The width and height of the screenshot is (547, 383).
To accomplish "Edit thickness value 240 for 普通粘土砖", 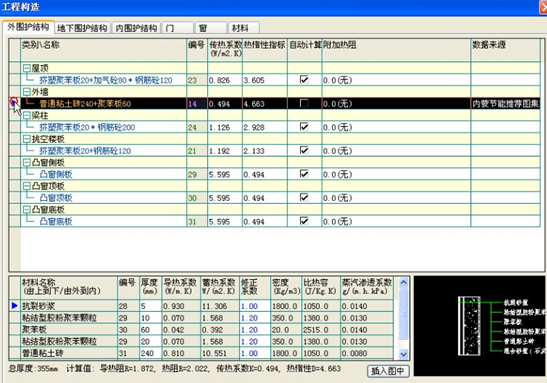I will pos(151,353).
